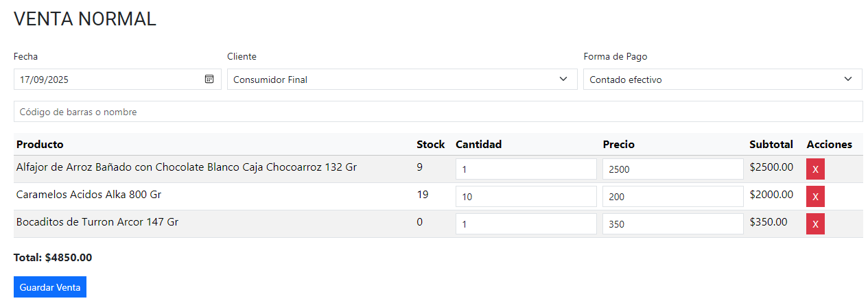868x303 pixels.
Task: Edit the quantity for Alfajor de Arroz
Action: [526, 169]
